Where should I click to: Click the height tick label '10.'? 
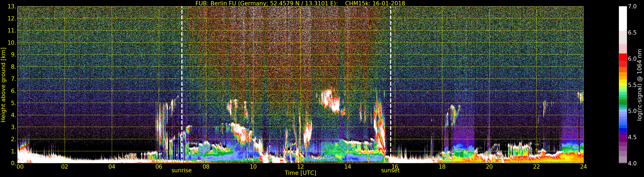tap(12, 43)
